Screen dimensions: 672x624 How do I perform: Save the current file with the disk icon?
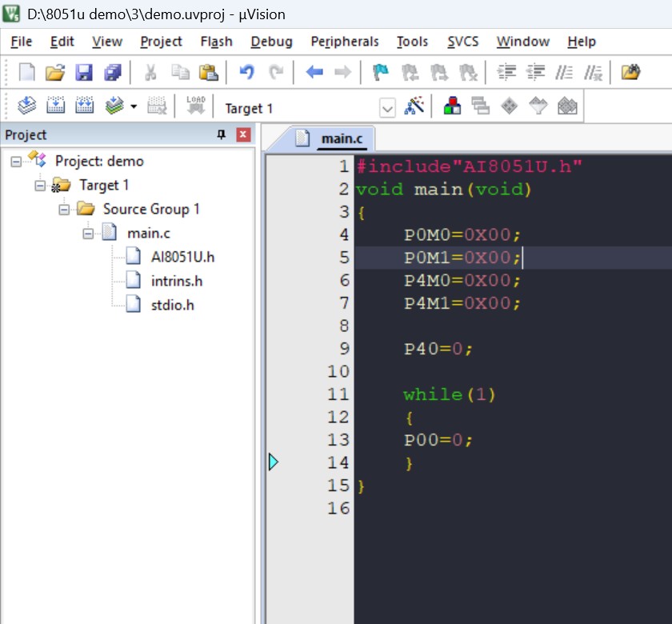click(x=83, y=73)
